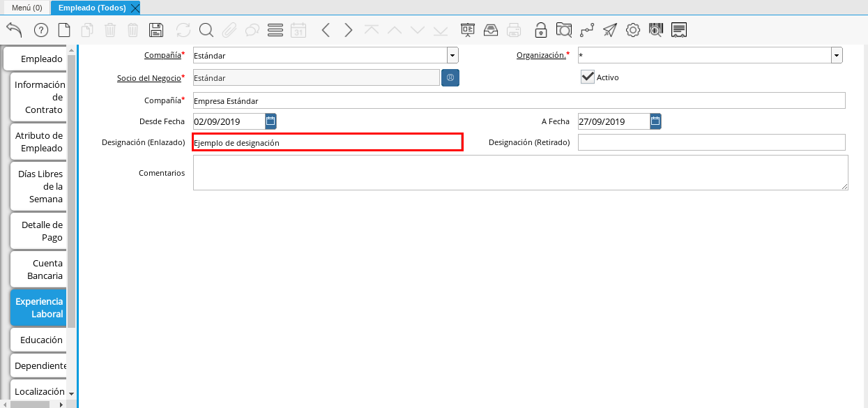Create a new record with the blank page icon

click(x=64, y=30)
